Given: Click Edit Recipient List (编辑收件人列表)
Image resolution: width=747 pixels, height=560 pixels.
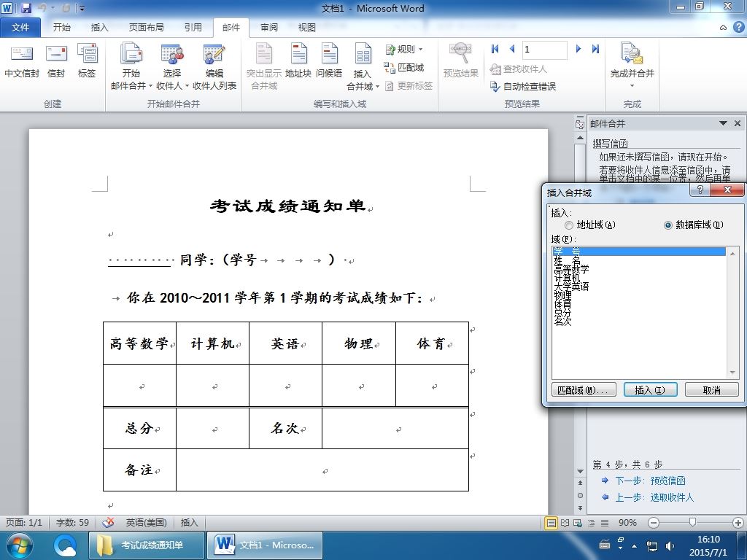Looking at the screenshot, I should (x=214, y=66).
